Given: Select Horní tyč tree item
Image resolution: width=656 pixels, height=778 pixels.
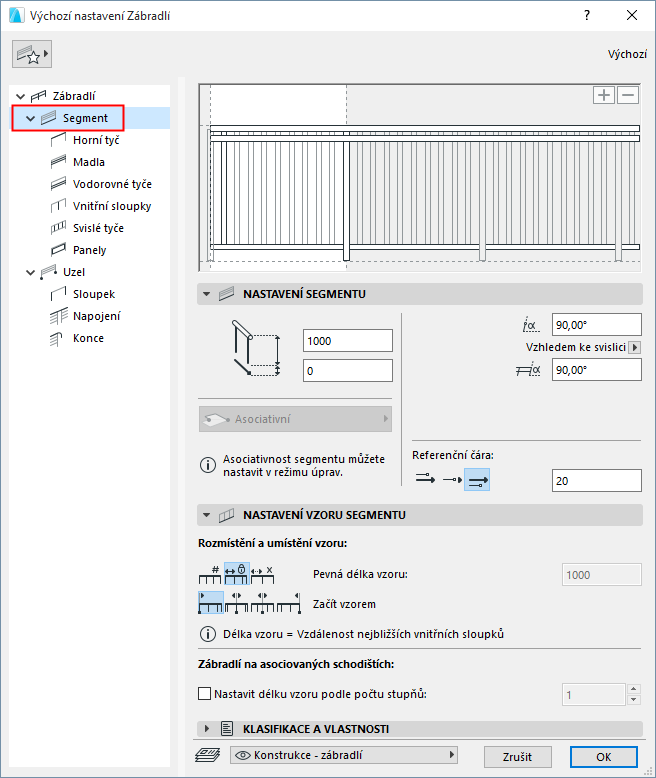Looking at the screenshot, I should (x=96, y=140).
